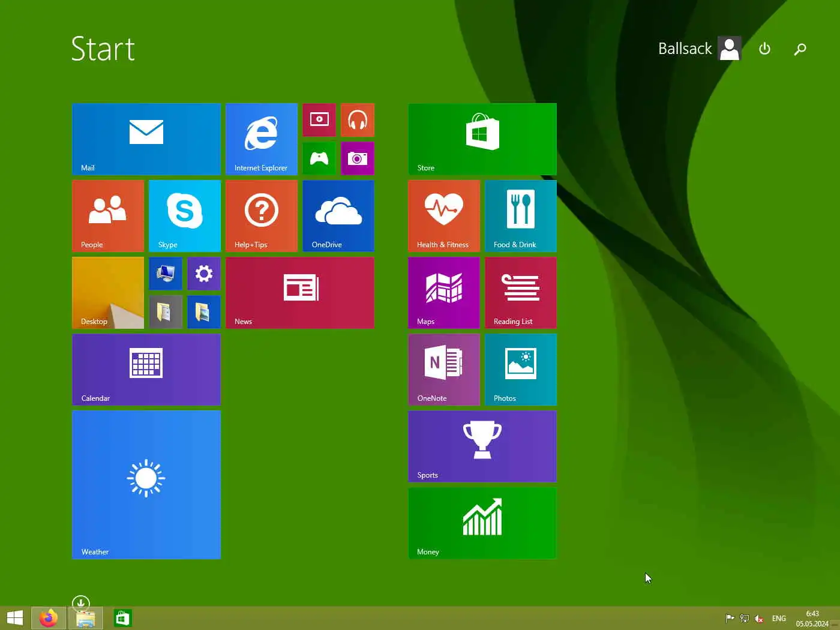Open File Explorer from the taskbar
The image size is (840, 630).
coord(85,618)
